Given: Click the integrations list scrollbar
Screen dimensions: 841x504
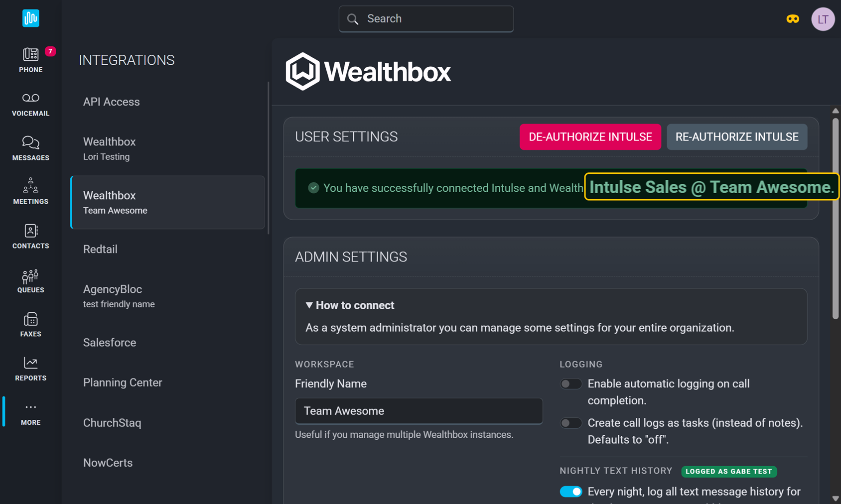Looking at the screenshot, I should 268,158.
